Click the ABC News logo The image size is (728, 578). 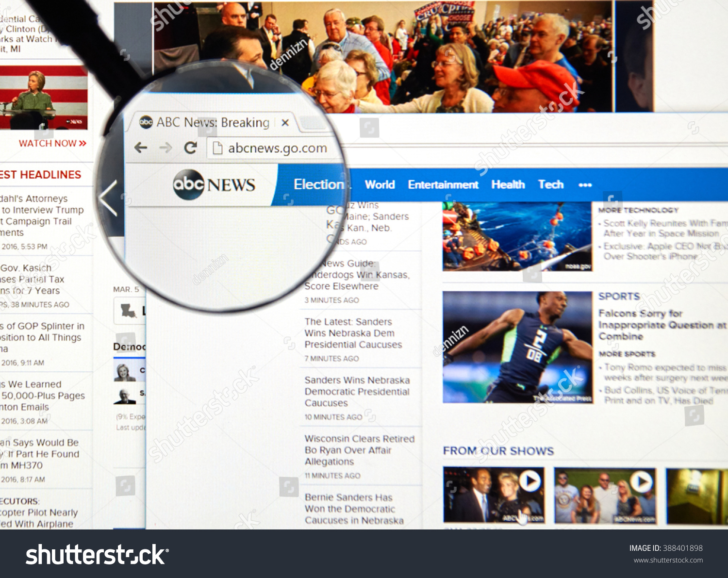pos(214,184)
